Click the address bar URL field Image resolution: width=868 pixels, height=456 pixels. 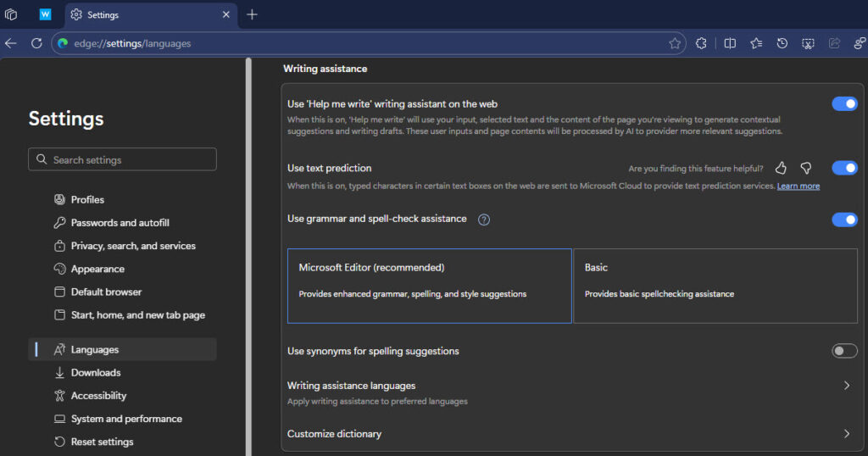pyautogui.click(x=368, y=43)
